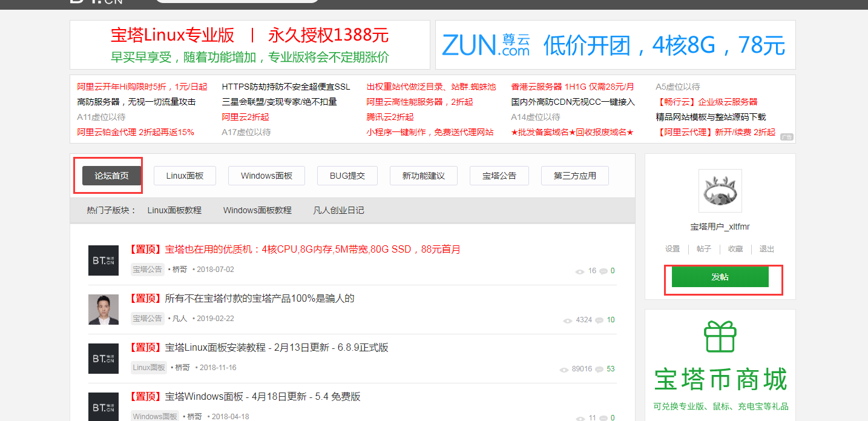Open ad 【阿里云代理】新开/续费 2折起
The image size is (868, 421).
pyautogui.click(x=715, y=132)
